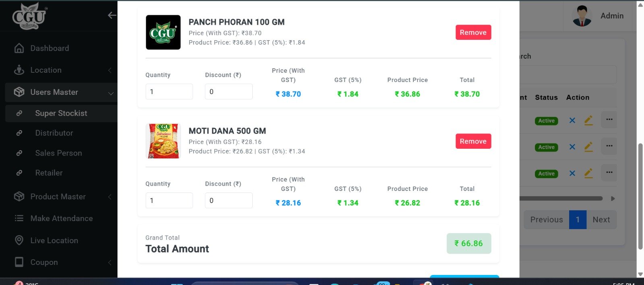Image resolution: width=644 pixels, height=285 pixels.
Task: Go to the Next page of results
Action: tap(601, 220)
